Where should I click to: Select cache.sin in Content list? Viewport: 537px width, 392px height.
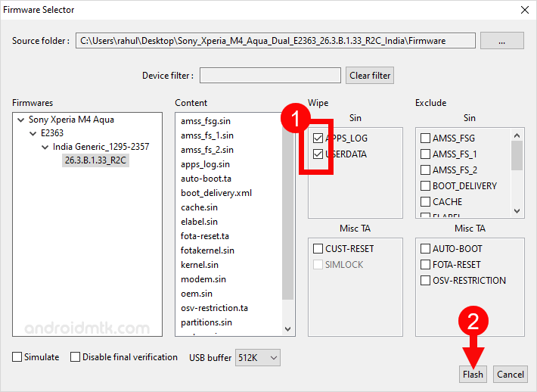pyautogui.click(x=199, y=207)
